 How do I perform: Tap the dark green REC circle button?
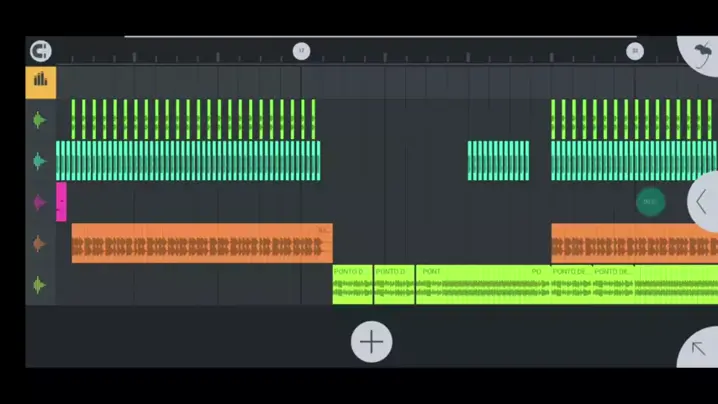[x=650, y=202]
